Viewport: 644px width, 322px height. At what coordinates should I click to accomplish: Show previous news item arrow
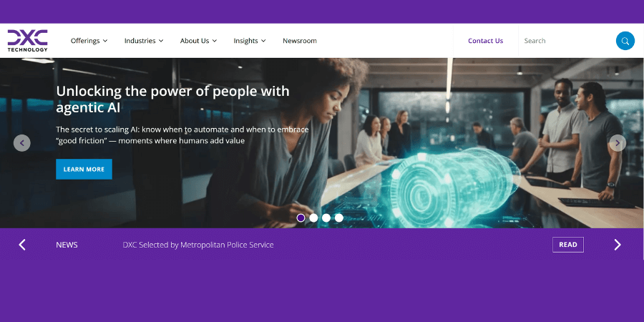click(22, 245)
